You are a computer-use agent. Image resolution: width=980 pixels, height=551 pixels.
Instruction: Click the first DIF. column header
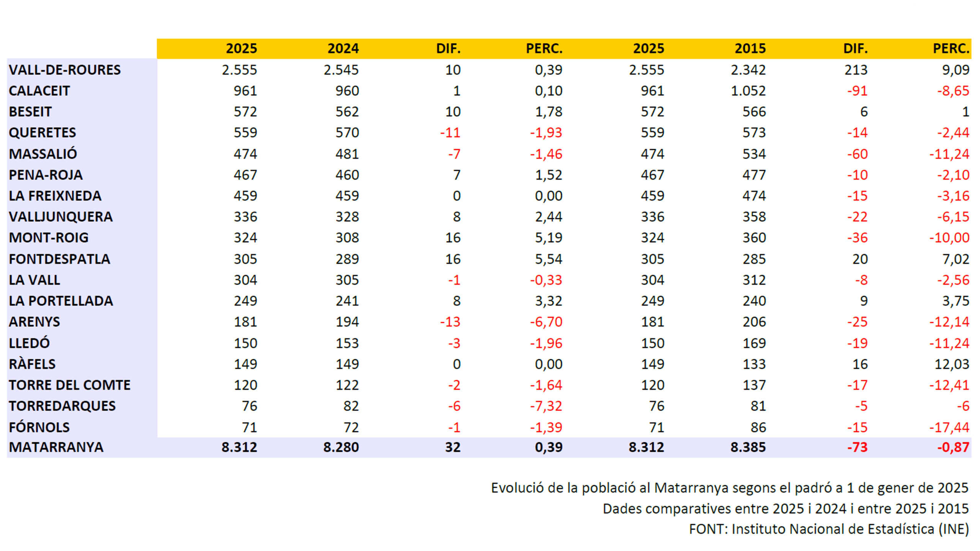(x=448, y=49)
